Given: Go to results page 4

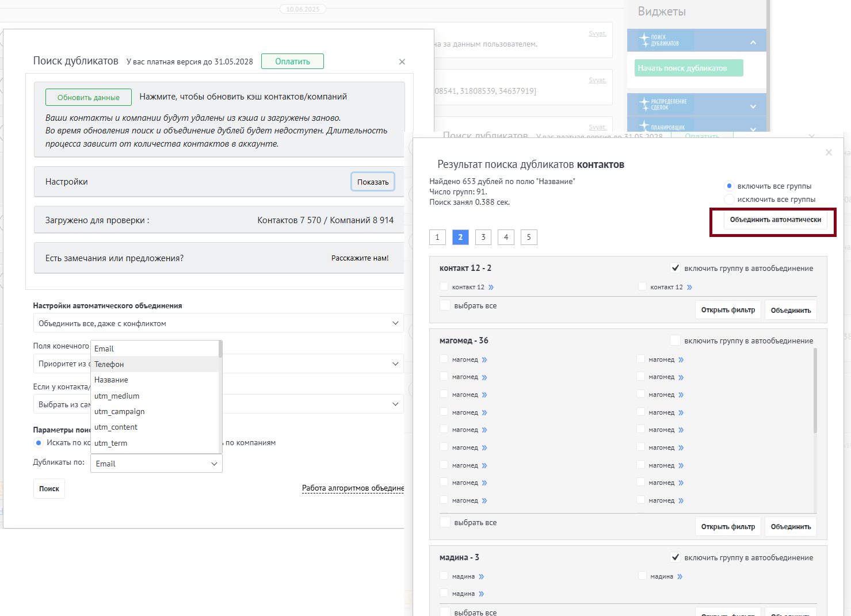Looking at the screenshot, I should [x=506, y=237].
